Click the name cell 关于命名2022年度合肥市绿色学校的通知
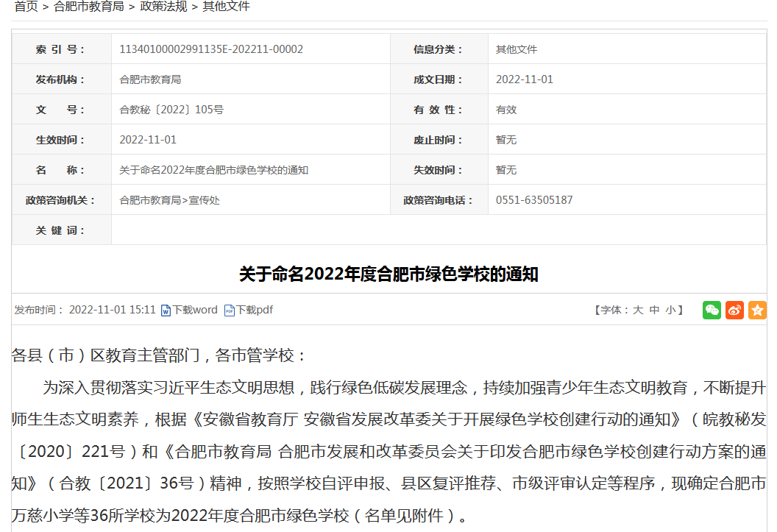Viewport: 777px width, 532px height. point(213,170)
